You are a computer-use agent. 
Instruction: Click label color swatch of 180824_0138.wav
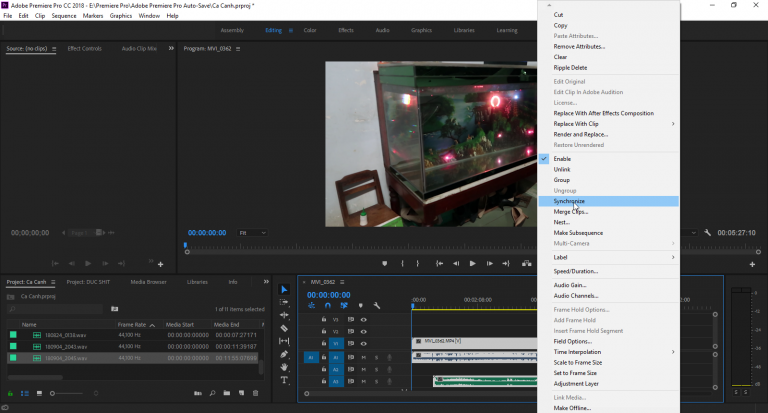pos(13,335)
